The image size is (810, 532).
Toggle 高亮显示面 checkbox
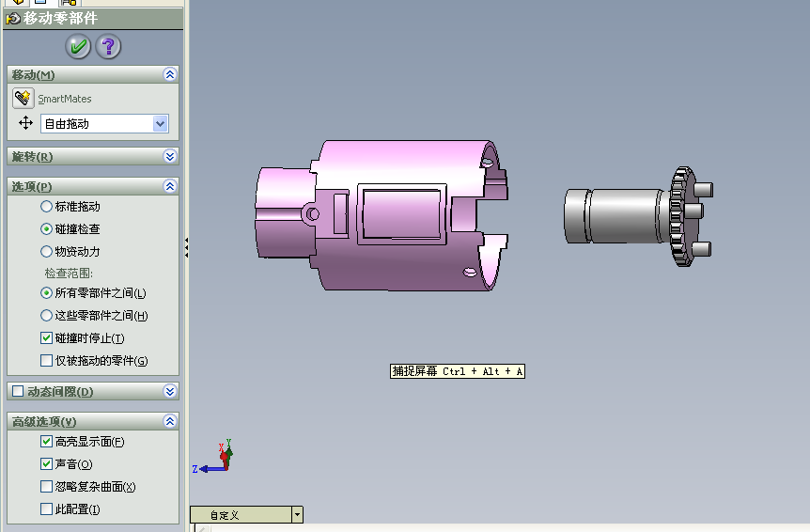[46, 441]
